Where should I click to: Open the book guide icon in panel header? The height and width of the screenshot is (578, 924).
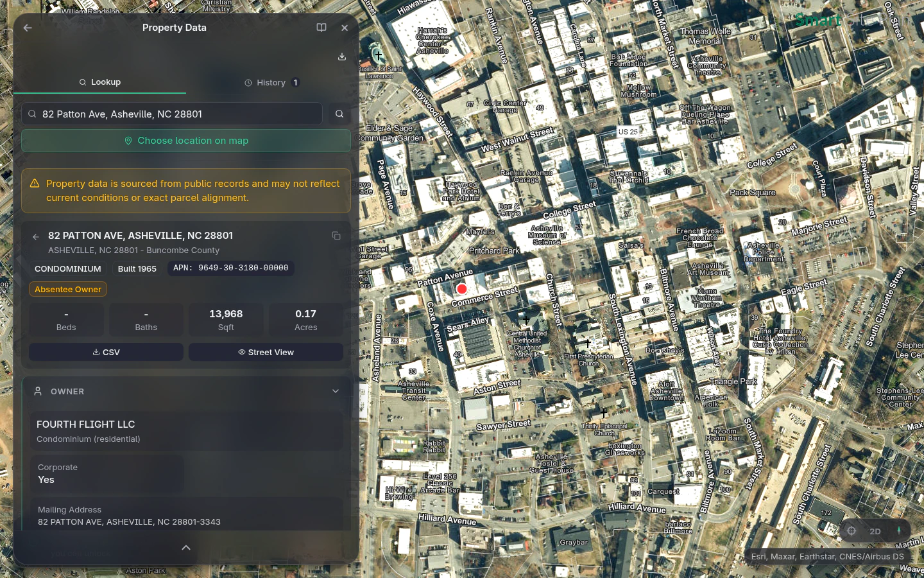tap(321, 28)
